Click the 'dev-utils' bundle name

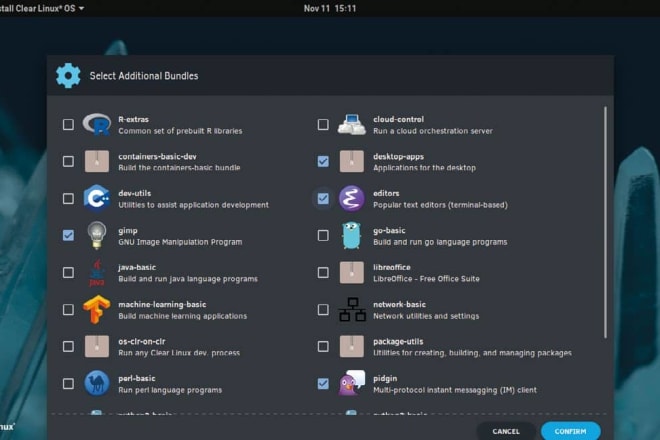pos(135,193)
